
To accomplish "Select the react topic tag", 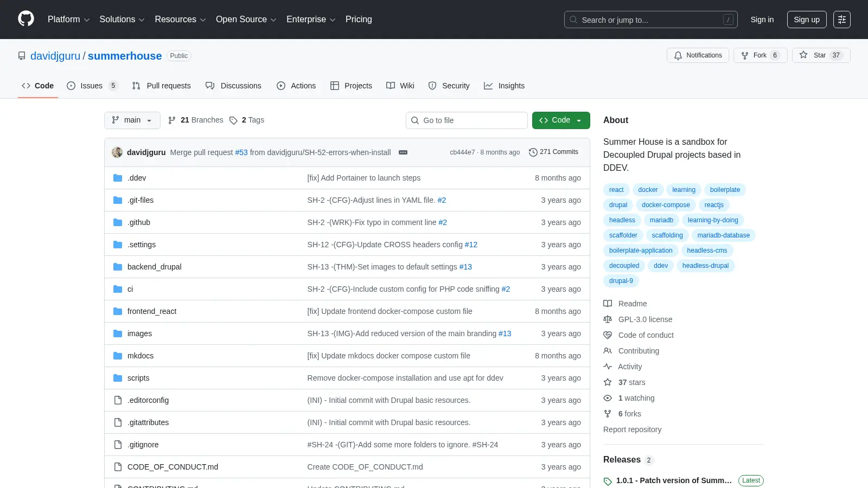I will pyautogui.click(x=616, y=190).
